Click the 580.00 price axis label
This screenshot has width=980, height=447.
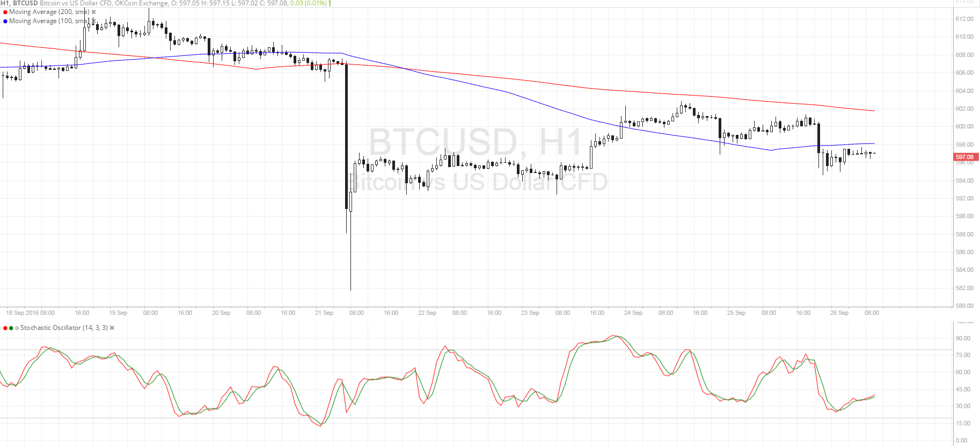pos(964,306)
